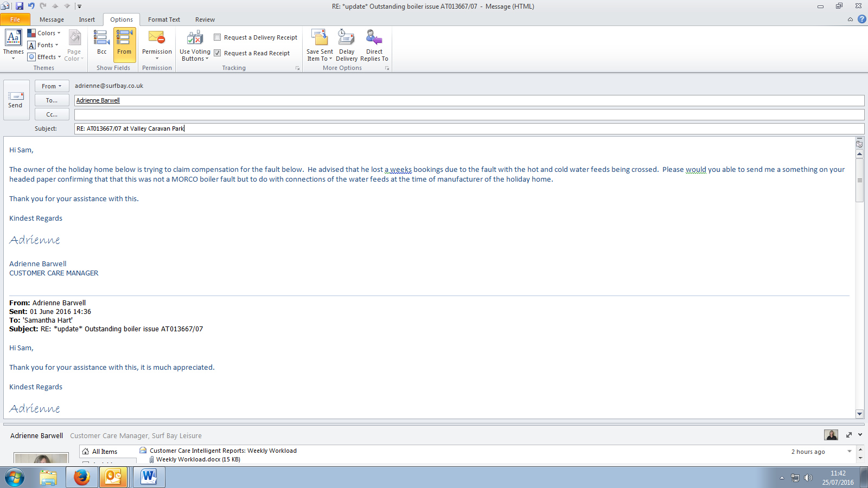Switch to the Format Text tab
Viewport: 868px width, 488px height.
(164, 20)
